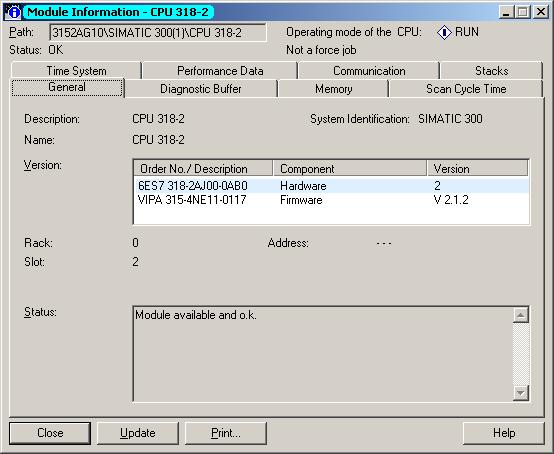The height and width of the screenshot is (454, 554).
Task: Click the Print... button
Action: click(x=226, y=433)
